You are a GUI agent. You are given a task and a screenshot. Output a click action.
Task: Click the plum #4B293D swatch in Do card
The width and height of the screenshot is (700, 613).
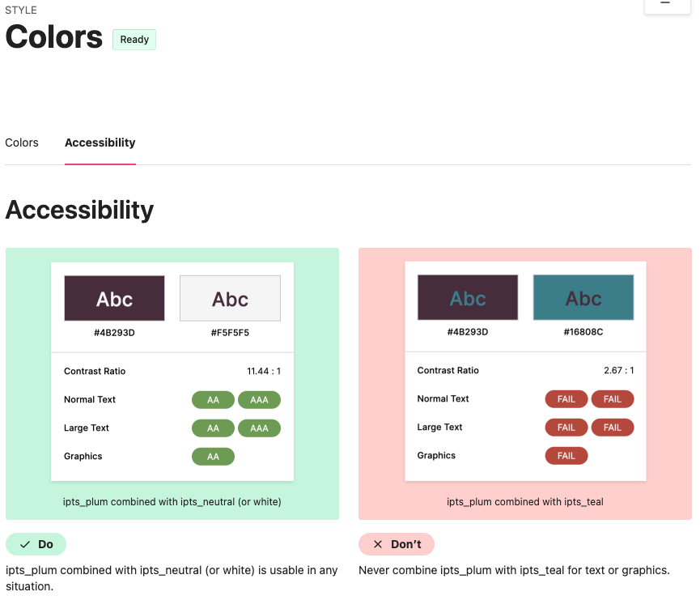pyautogui.click(x=114, y=299)
